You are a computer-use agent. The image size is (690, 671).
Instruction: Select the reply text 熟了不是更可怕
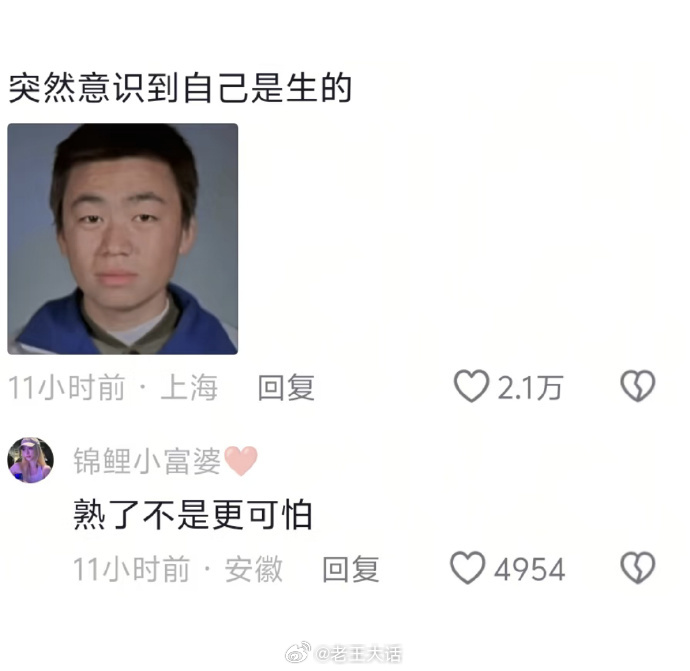pyautogui.click(x=193, y=514)
